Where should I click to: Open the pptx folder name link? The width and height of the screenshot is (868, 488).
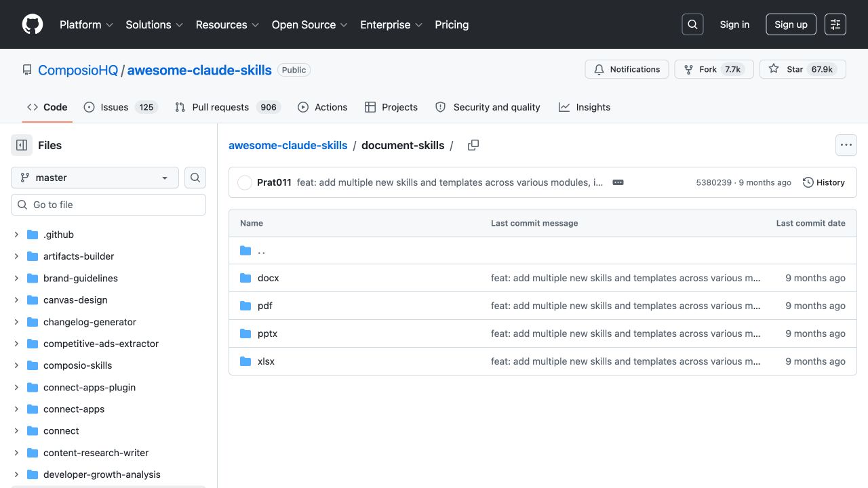click(x=267, y=333)
